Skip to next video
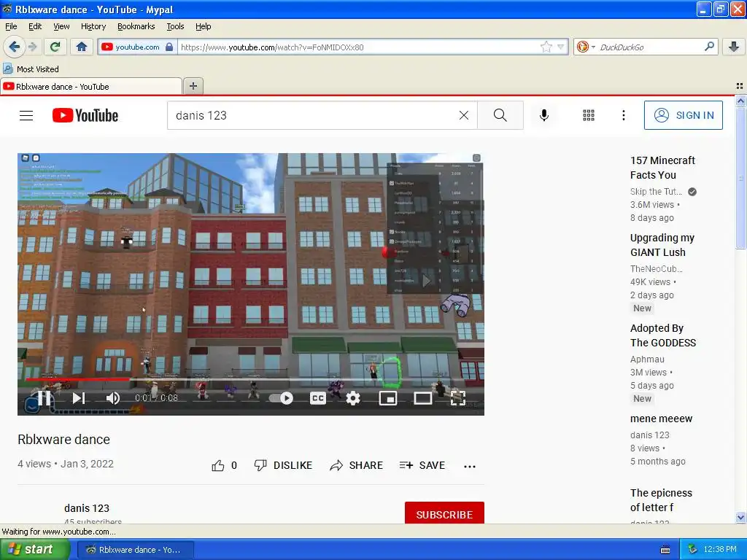The width and height of the screenshot is (747, 560). (79, 398)
